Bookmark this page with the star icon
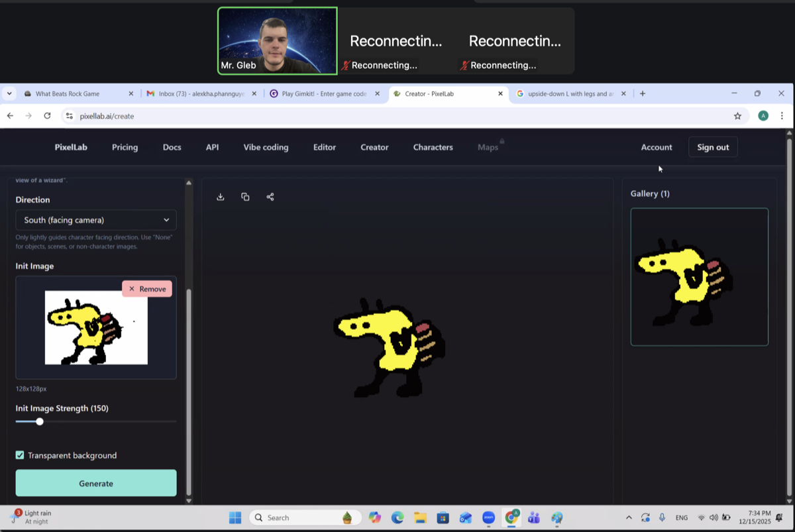The image size is (795, 532). (737, 116)
